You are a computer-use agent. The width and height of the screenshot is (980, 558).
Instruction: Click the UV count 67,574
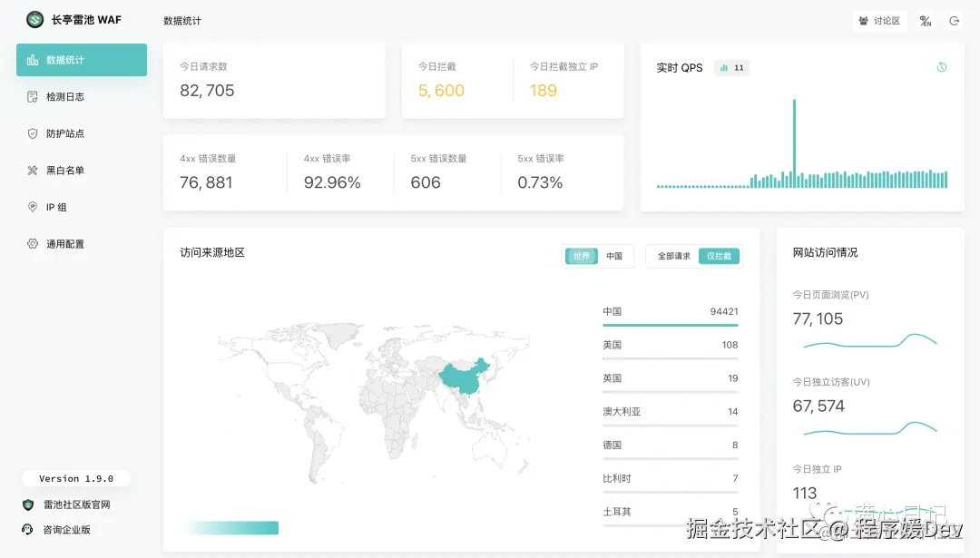818,406
